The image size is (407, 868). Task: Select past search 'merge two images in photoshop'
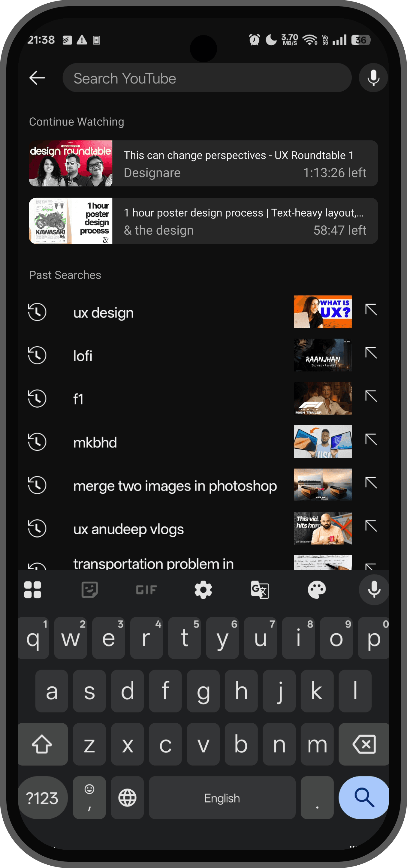[x=175, y=486]
